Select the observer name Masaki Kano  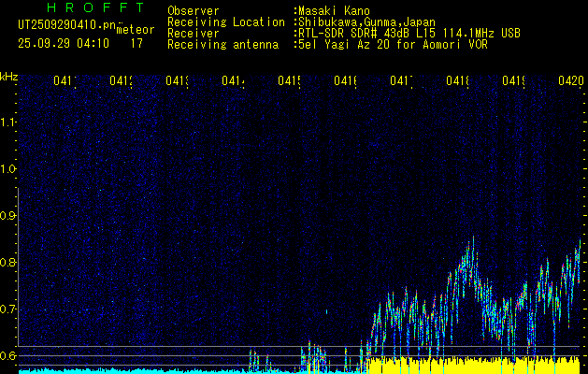(x=334, y=11)
